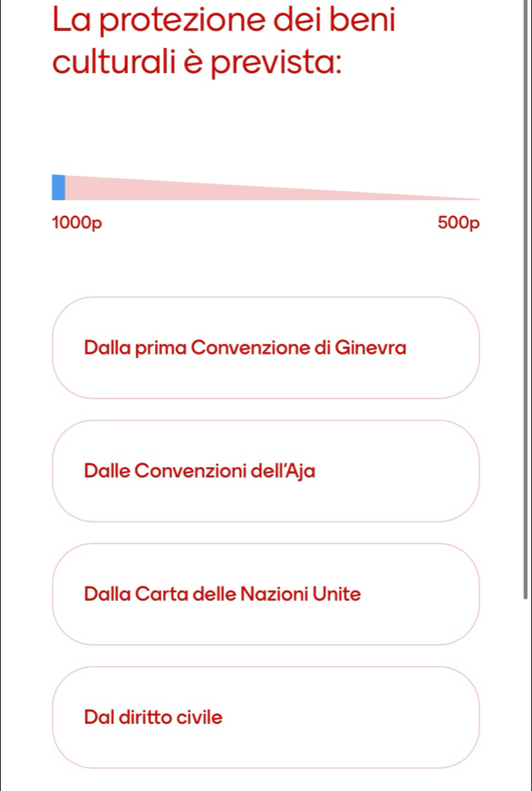Click the word "diritto" in the fourth answer

point(145,717)
